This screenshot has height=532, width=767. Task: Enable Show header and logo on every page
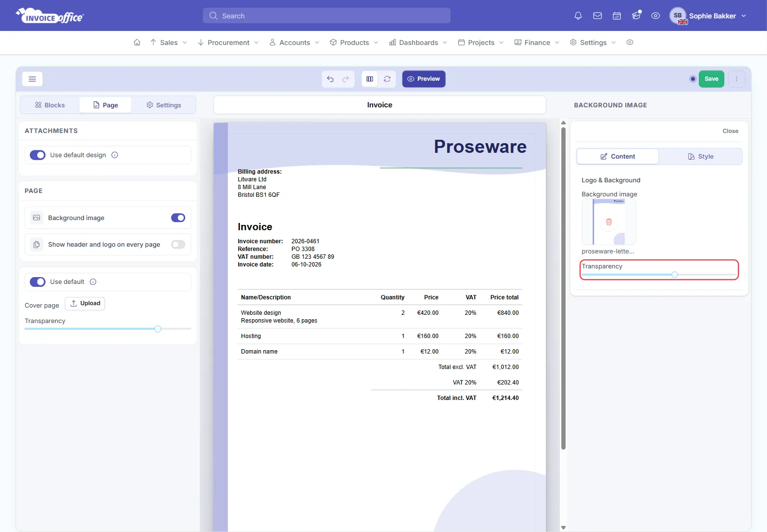tap(178, 245)
